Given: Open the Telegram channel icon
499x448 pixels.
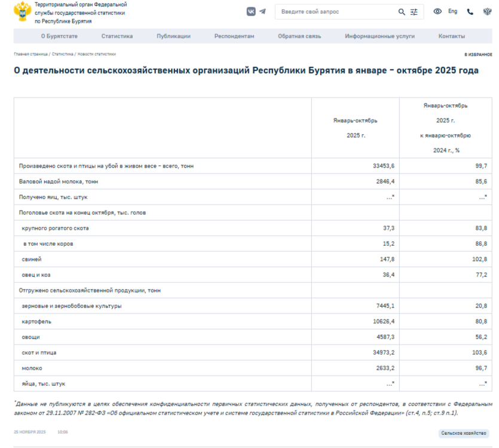Looking at the screenshot, I should [262, 11].
